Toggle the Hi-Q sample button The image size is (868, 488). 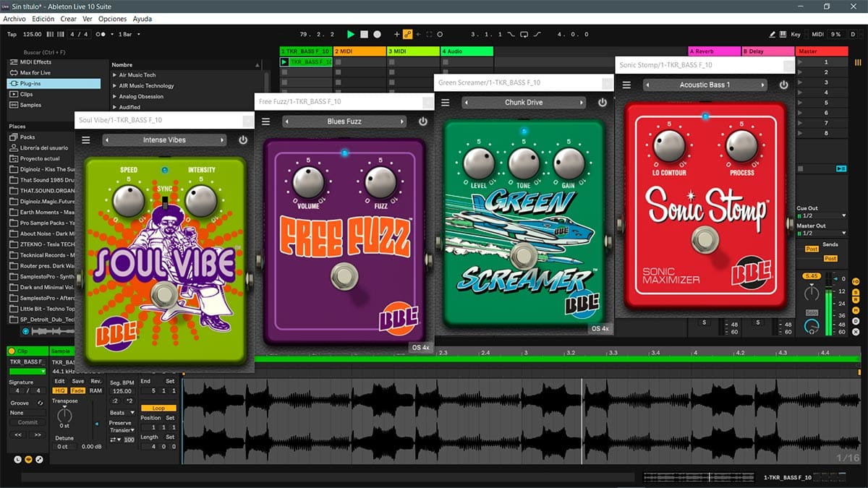point(60,390)
